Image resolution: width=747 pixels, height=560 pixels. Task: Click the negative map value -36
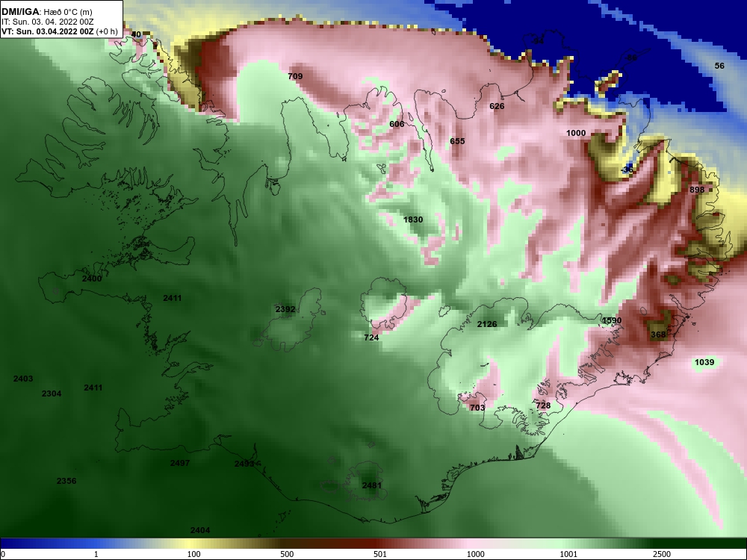click(627, 170)
